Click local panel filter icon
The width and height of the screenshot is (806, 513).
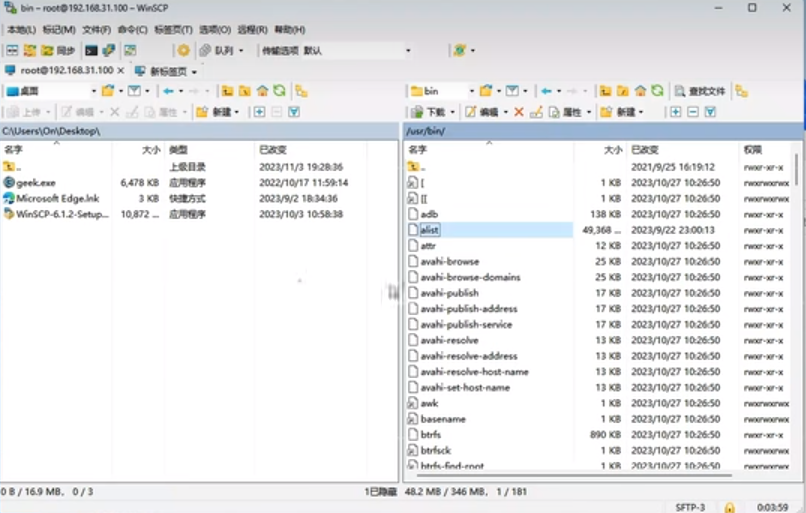(134, 91)
